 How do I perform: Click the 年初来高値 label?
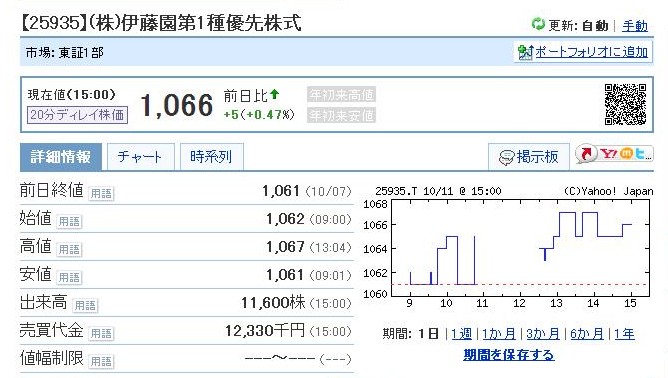[341, 95]
